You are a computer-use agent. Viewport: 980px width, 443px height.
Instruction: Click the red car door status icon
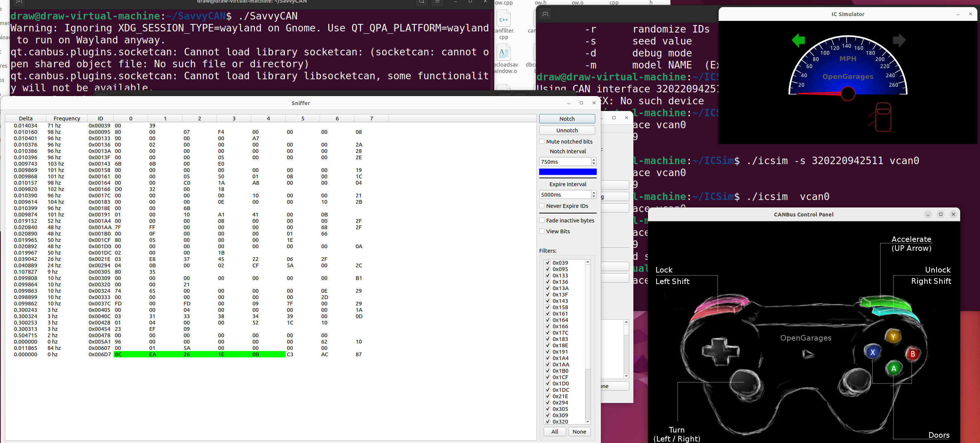click(x=883, y=117)
